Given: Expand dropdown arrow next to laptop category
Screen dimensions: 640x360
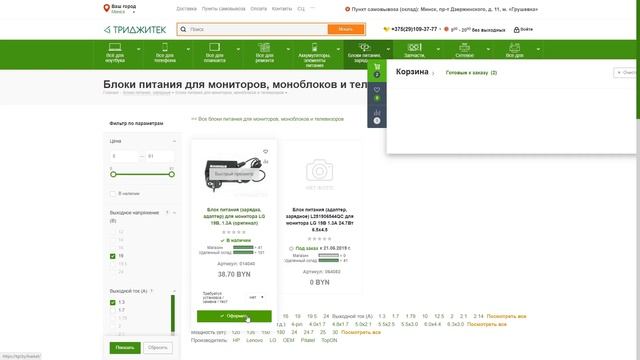Looking at the screenshot, I should coord(139,49).
